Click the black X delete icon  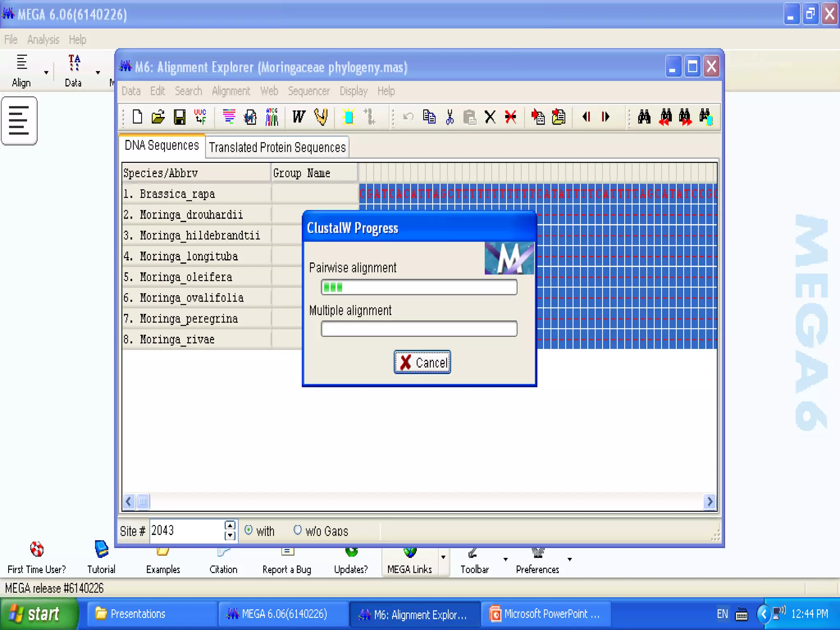490,117
